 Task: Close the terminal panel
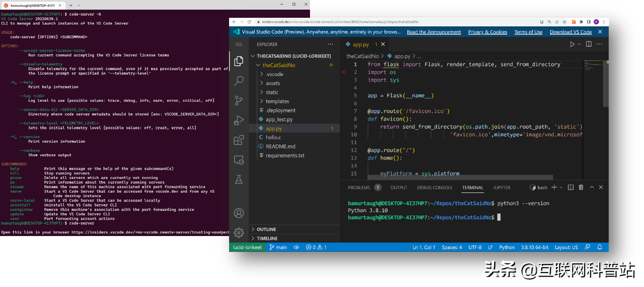pyautogui.click(x=601, y=187)
